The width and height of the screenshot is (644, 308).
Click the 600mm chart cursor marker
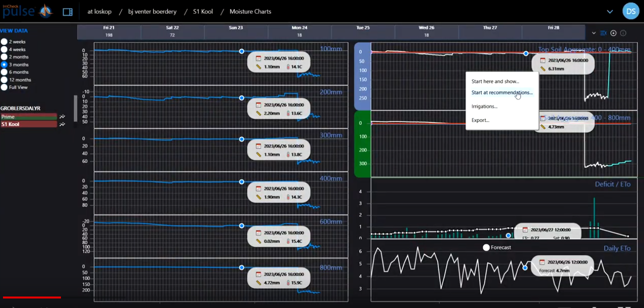coord(242,226)
